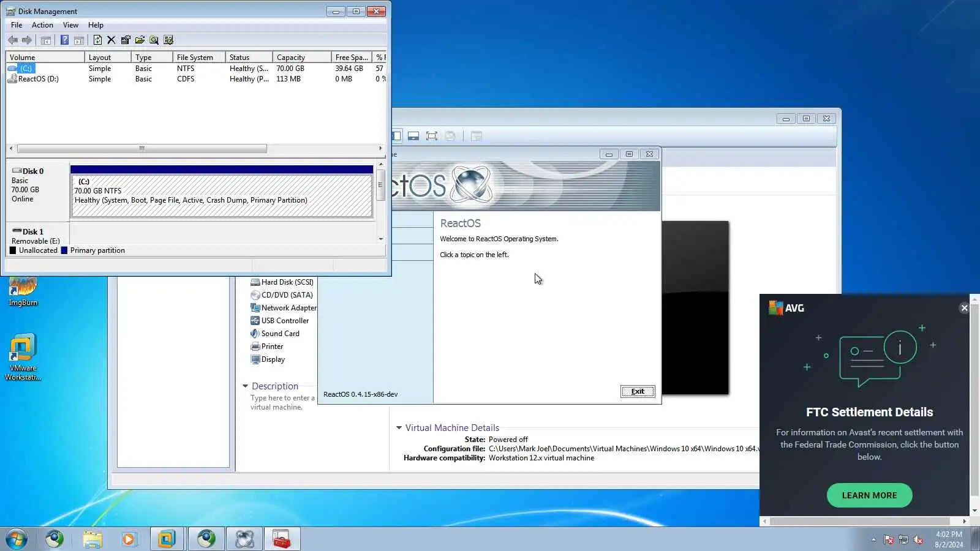This screenshot has width=980, height=551.
Task: Open File menu in Disk Management
Action: (x=17, y=25)
